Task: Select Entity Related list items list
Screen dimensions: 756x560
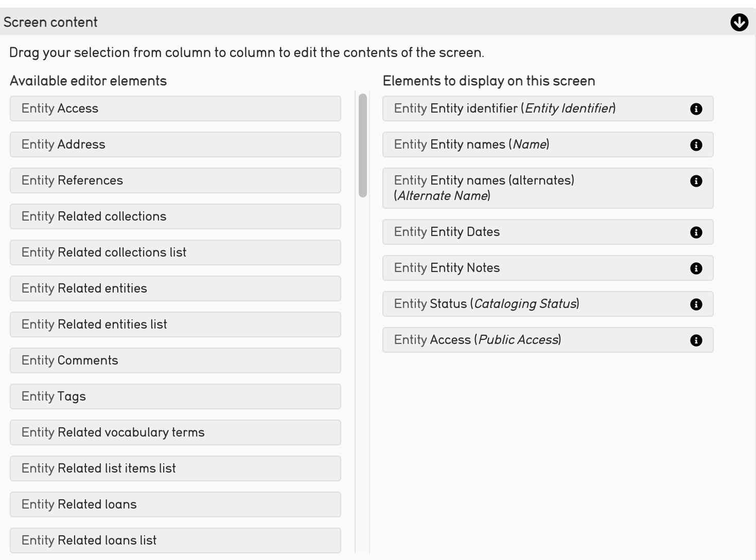Action: pyautogui.click(x=175, y=468)
